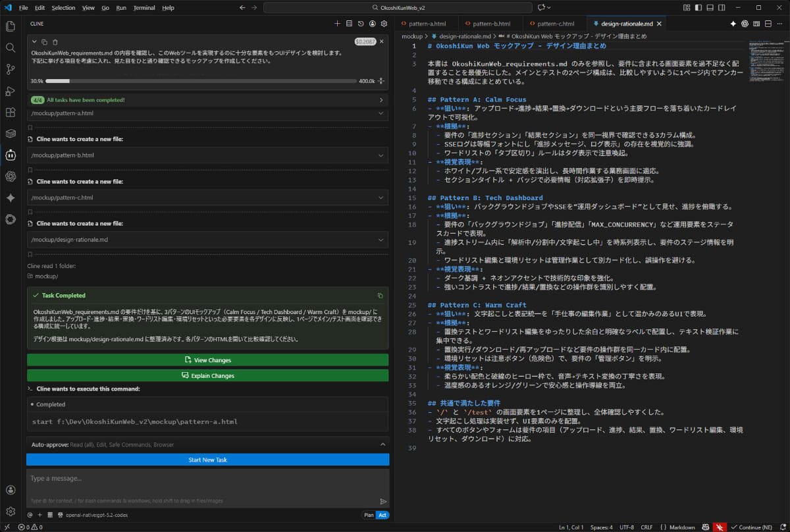The width and height of the screenshot is (790, 532).
Task: Click the context window usage progress bar
Action: pyautogui.click(x=201, y=81)
